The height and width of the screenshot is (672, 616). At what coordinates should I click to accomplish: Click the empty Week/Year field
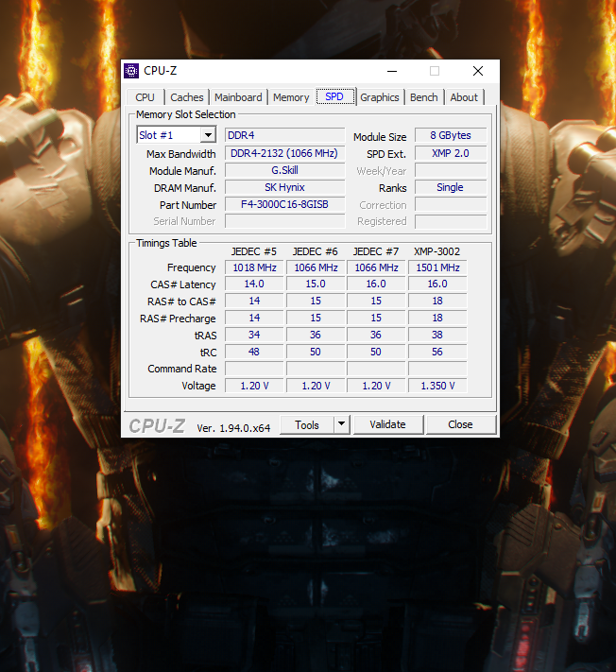tap(451, 170)
